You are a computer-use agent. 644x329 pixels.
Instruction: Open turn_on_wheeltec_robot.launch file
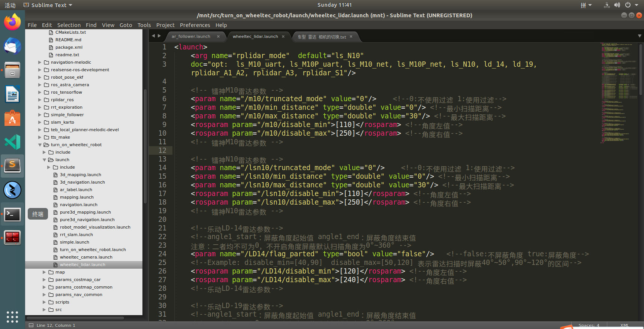pyautogui.click(x=93, y=250)
